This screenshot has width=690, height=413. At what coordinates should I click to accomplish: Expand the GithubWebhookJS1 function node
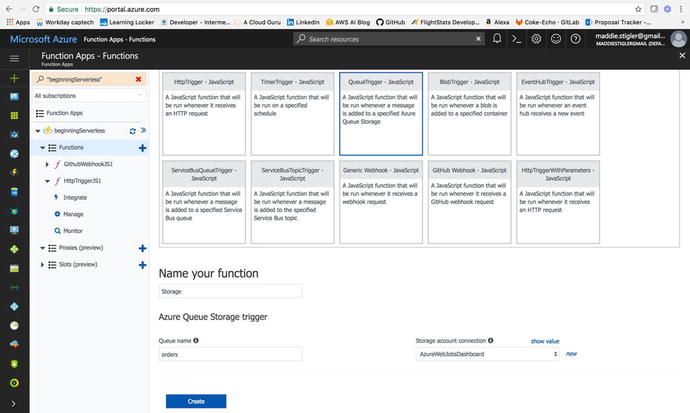click(x=49, y=164)
